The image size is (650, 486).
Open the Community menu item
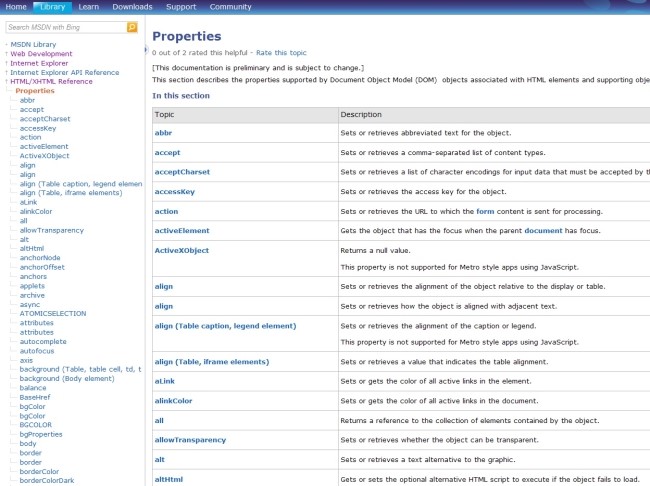click(x=230, y=6)
